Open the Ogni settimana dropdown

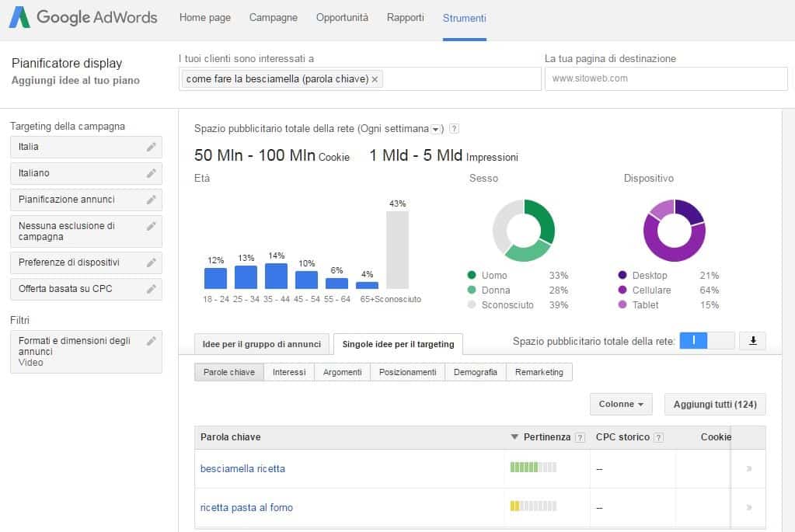click(x=434, y=129)
